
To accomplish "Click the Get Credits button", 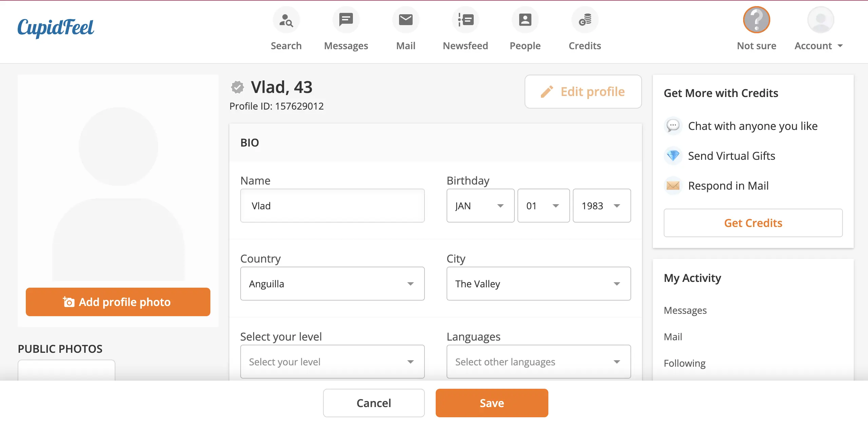I will pyautogui.click(x=753, y=223).
